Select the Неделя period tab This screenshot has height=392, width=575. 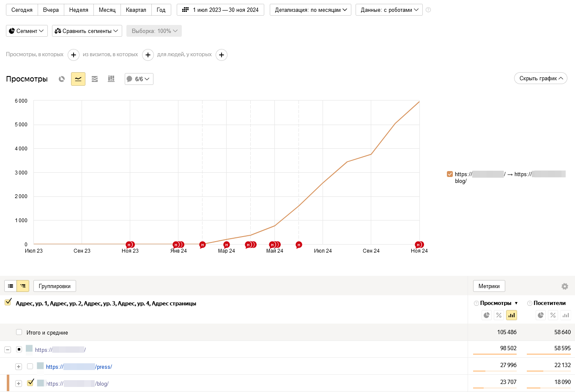(x=79, y=10)
